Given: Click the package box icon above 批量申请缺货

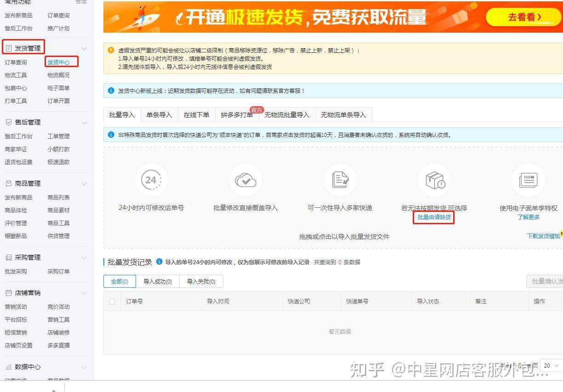Looking at the screenshot, I should (434, 180).
